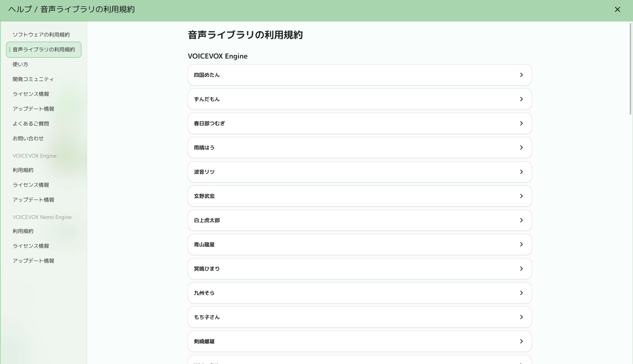Click chevron arrow on 四国めたん row
The height and width of the screenshot is (364, 633).
[x=521, y=75]
